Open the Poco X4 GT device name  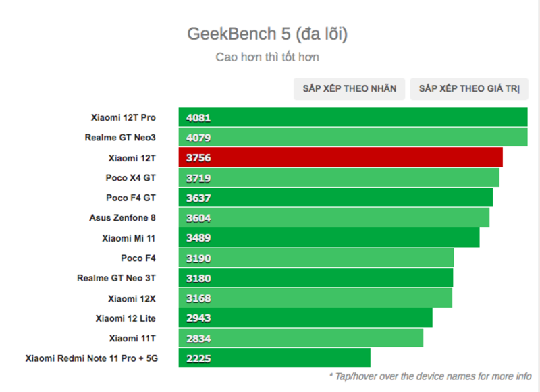tap(131, 177)
